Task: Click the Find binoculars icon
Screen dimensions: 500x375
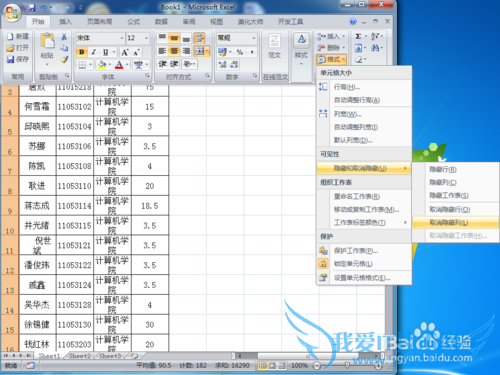Action: tap(375, 48)
